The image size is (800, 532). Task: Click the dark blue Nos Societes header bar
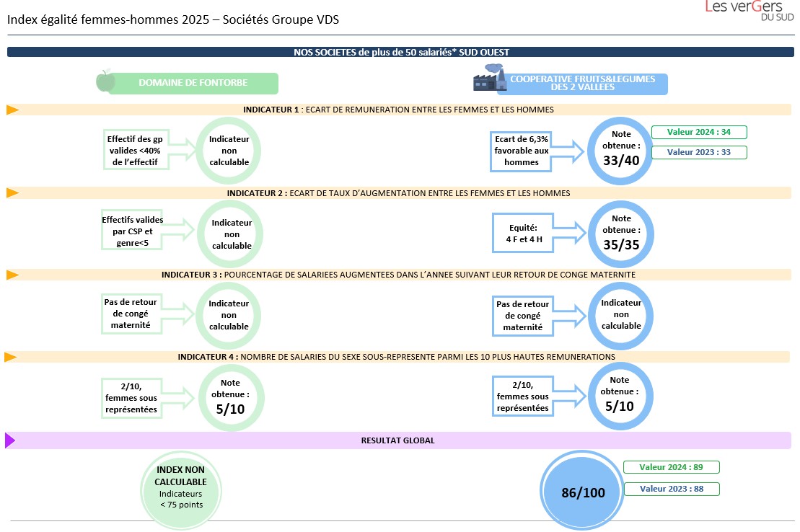tap(400, 52)
